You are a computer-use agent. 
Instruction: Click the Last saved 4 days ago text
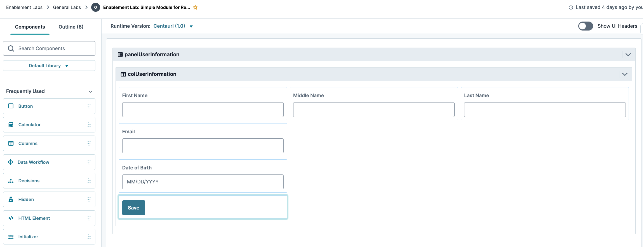pyautogui.click(x=609, y=8)
